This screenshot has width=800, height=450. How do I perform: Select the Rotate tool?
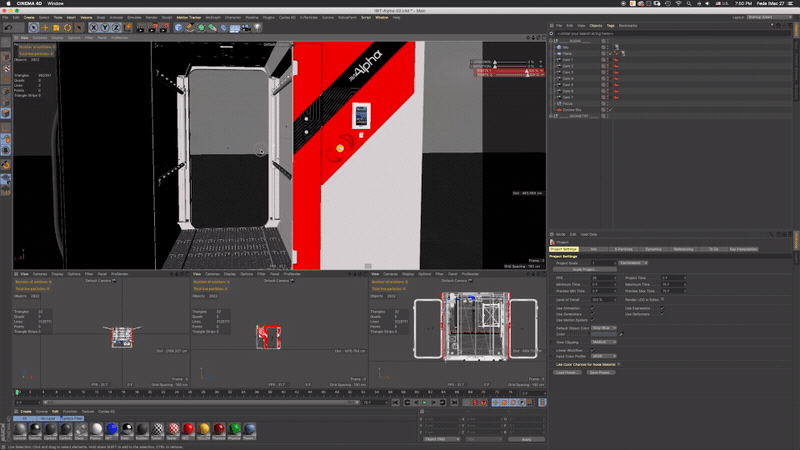pyautogui.click(x=67, y=28)
